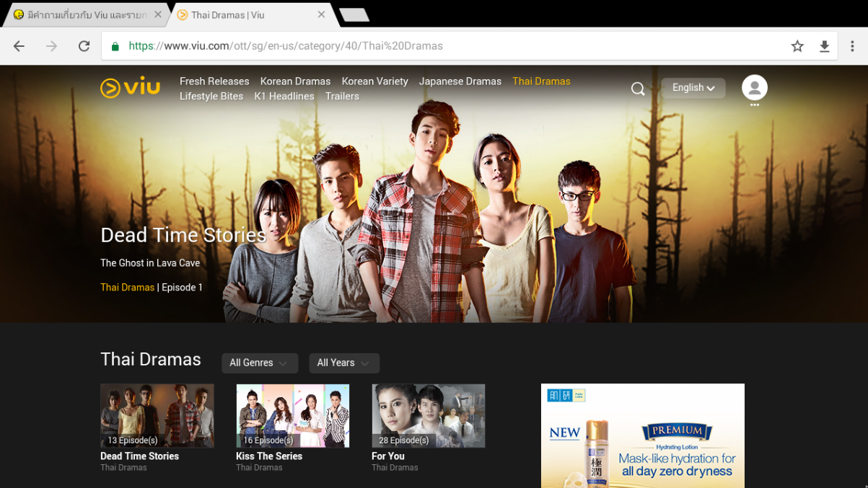Open K1 Headlines category
This screenshot has width=868, height=488.
(284, 96)
